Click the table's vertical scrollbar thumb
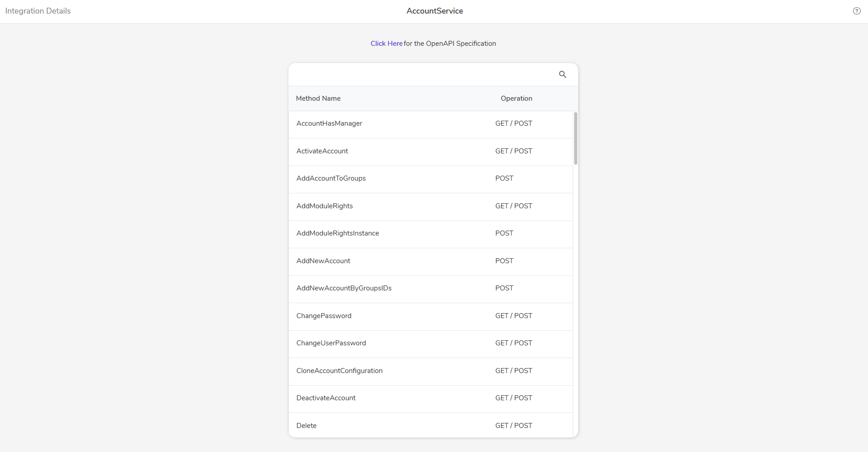This screenshot has width=868, height=452. (x=575, y=138)
